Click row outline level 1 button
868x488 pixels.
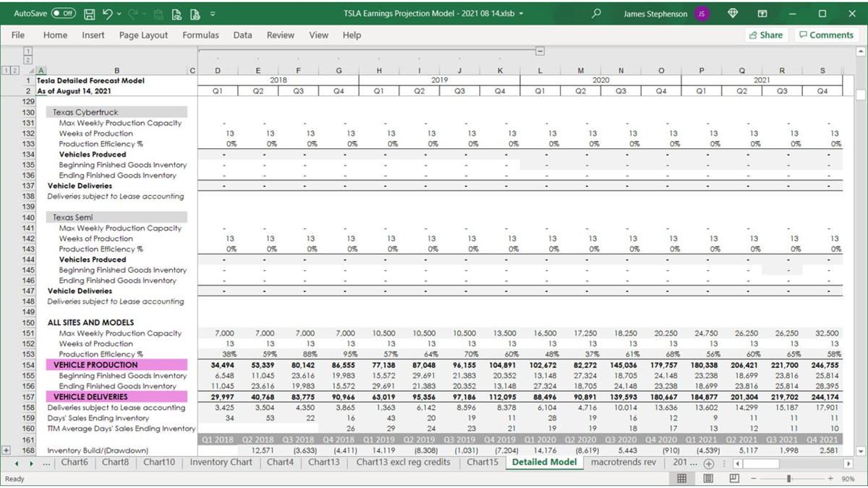click(x=7, y=70)
